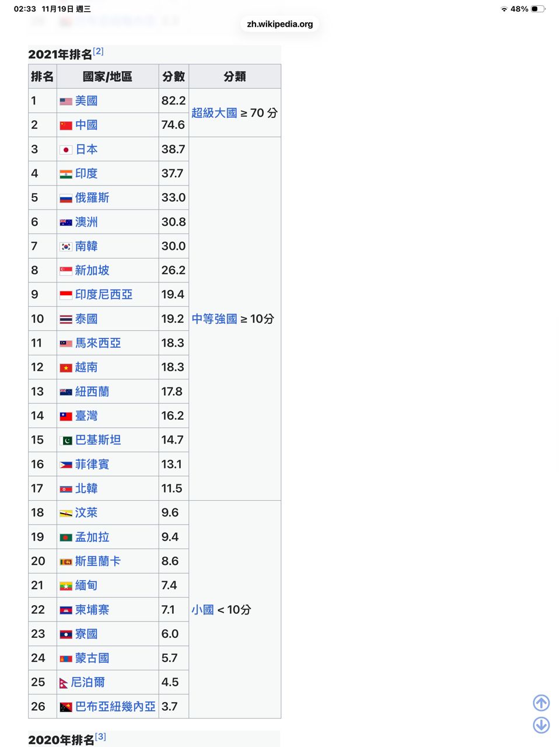Screen dimensions: 560x747
Task: Tap the battery indicator in status bar
Action: (x=538, y=9)
